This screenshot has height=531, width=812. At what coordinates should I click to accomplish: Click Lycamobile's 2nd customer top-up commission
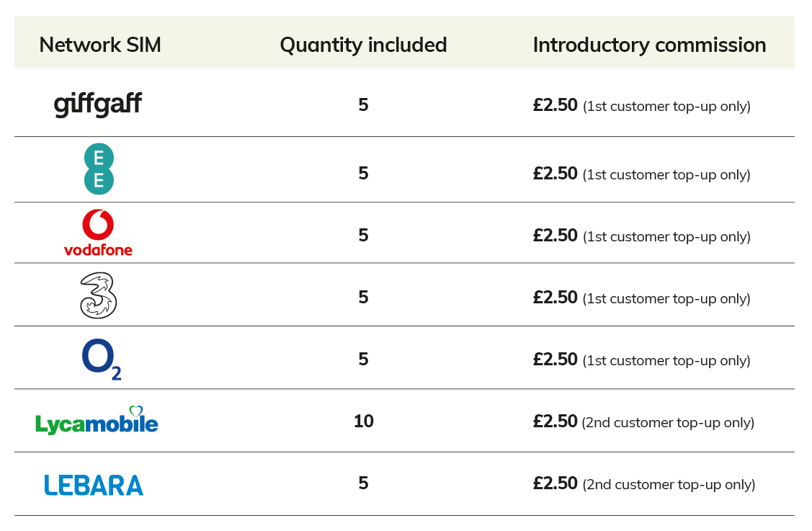click(x=643, y=422)
